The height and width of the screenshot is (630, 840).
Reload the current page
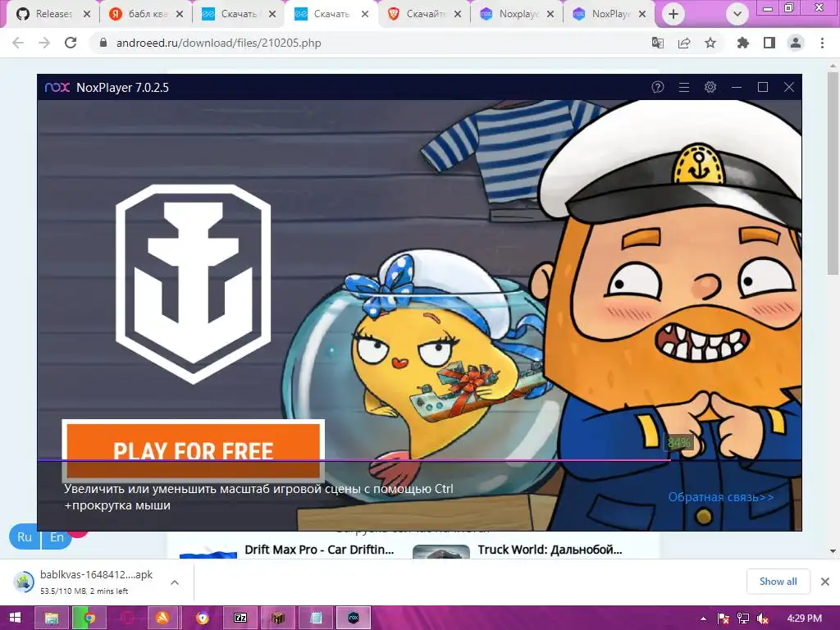pos(71,43)
